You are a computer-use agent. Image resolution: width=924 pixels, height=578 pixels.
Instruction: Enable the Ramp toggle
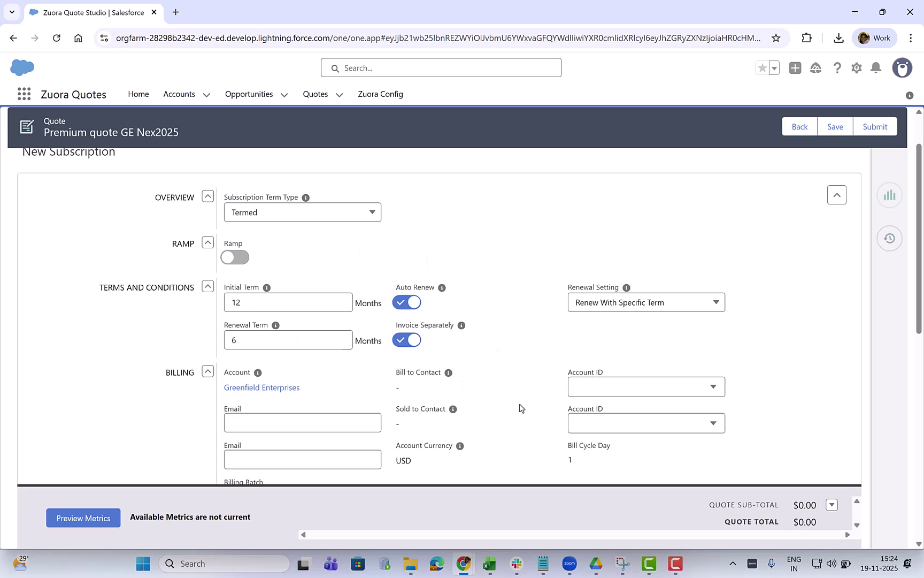[x=234, y=257]
